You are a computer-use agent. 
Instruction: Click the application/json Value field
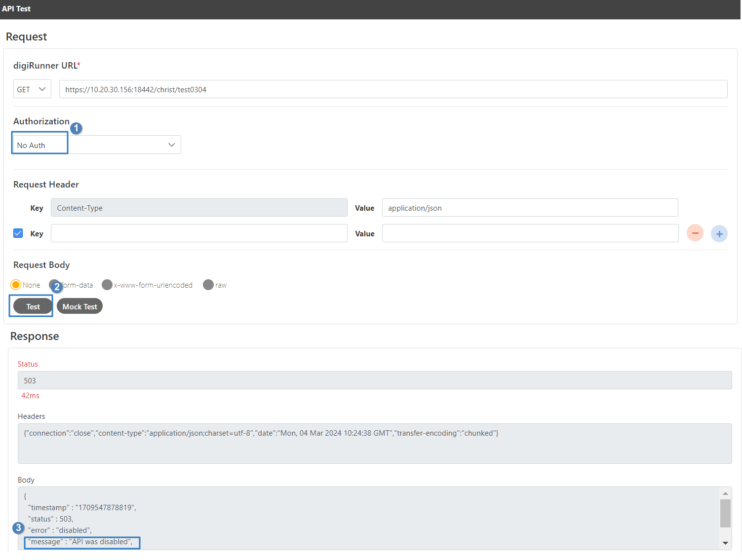click(530, 208)
